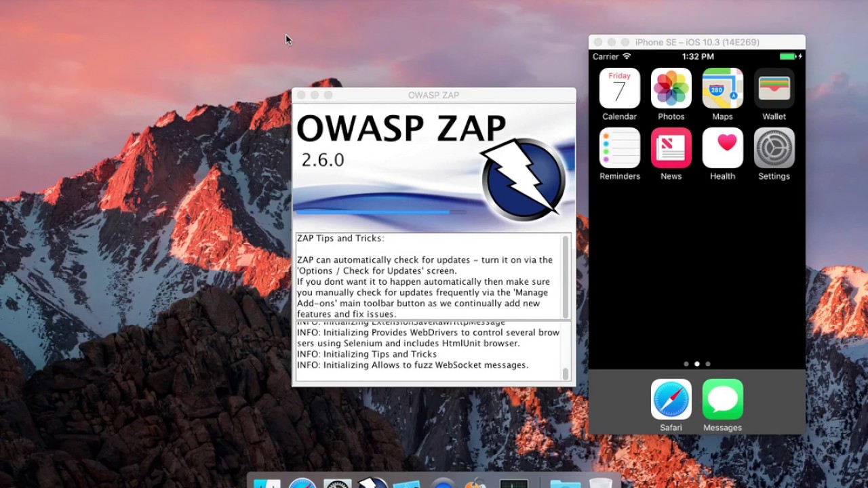Open iOS Settings in the simulator

[x=774, y=148]
